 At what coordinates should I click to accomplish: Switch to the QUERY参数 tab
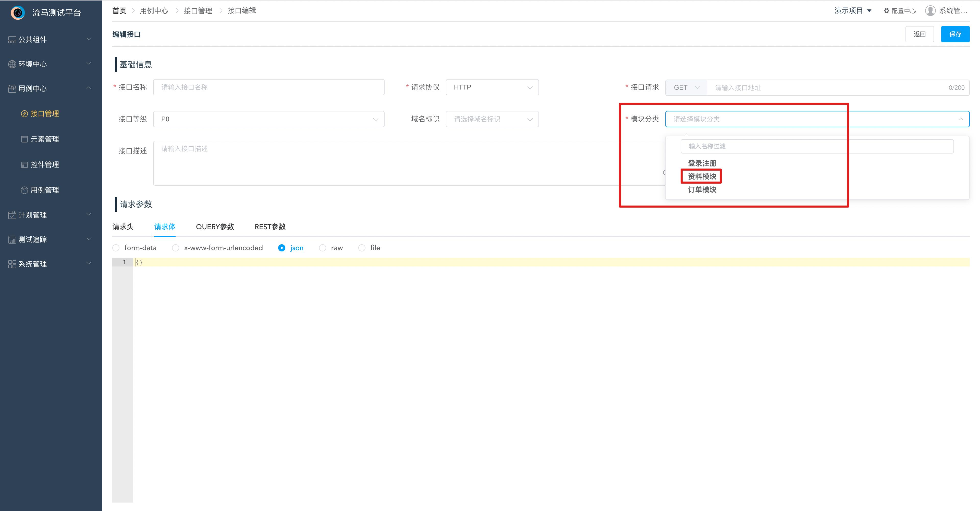(x=215, y=227)
